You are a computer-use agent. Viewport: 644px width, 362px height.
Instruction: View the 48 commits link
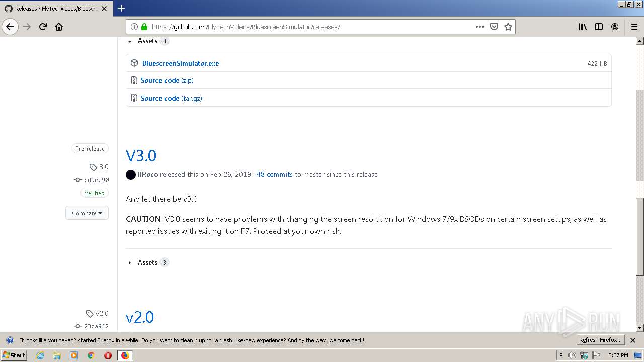click(275, 174)
